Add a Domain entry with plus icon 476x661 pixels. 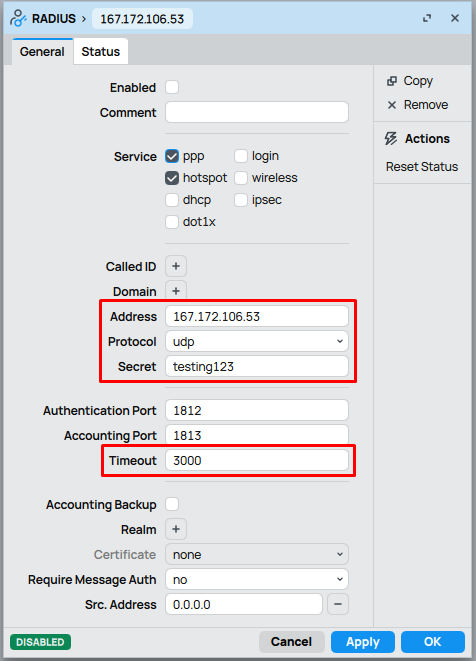176,291
